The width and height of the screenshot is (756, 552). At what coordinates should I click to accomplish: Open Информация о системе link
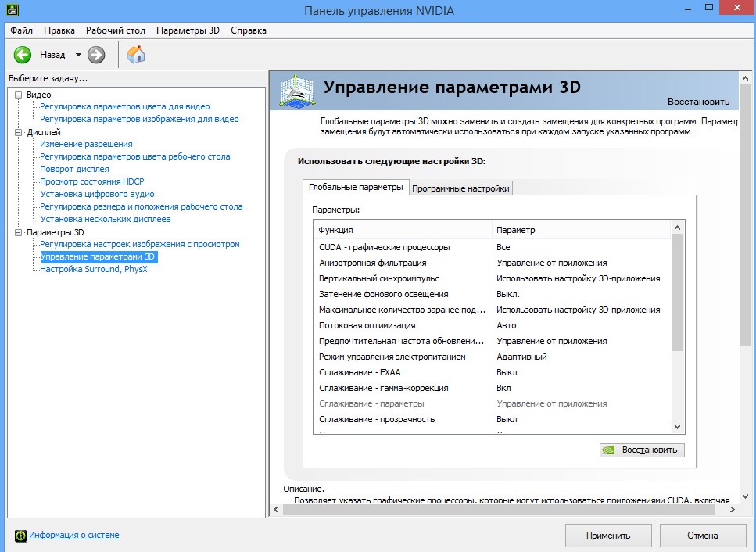pos(74,535)
